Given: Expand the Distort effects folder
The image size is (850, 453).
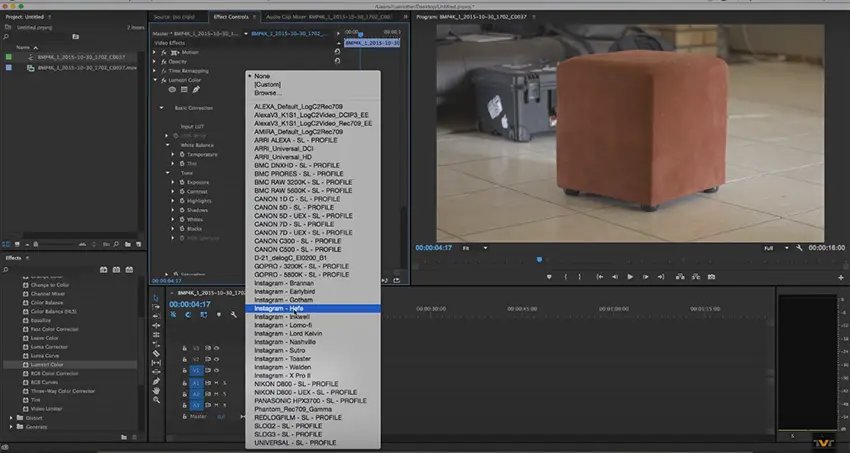Looking at the screenshot, I should pos(11,418).
